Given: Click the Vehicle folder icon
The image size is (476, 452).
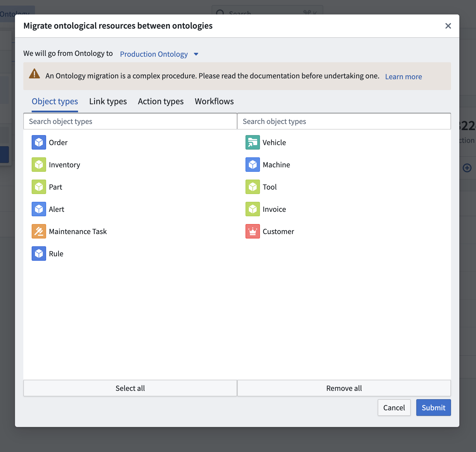Looking at the screenshot, I should coord(253,142).
